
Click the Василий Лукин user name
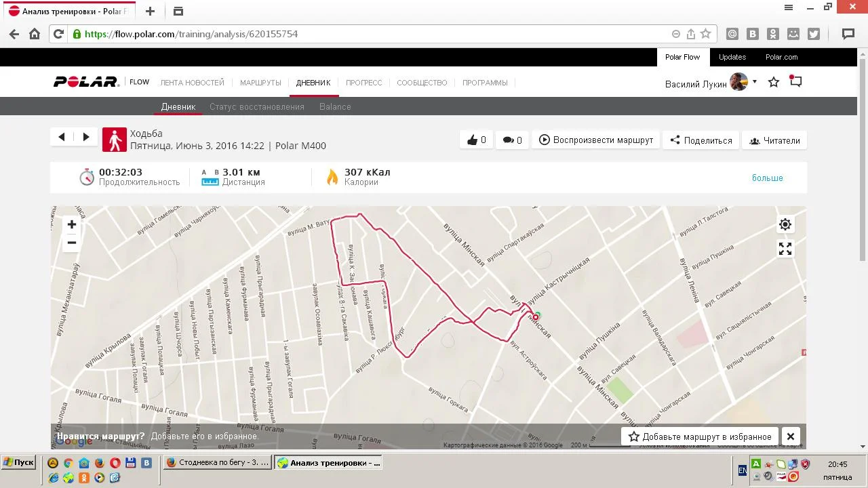pos(696,84)
